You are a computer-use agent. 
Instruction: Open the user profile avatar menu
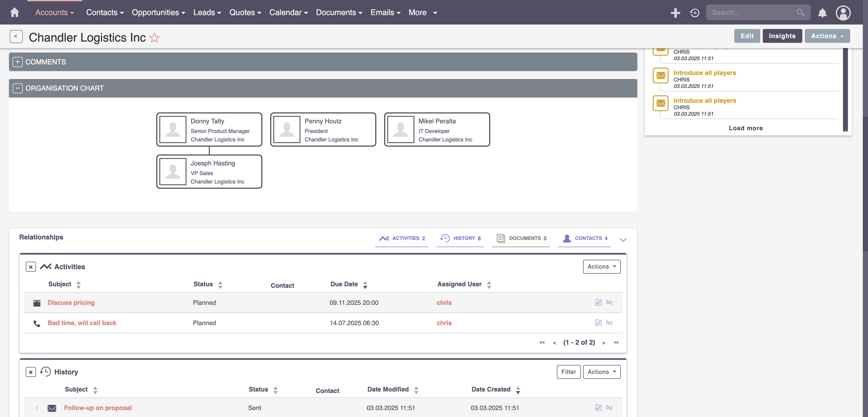click(x=843, y=13)
